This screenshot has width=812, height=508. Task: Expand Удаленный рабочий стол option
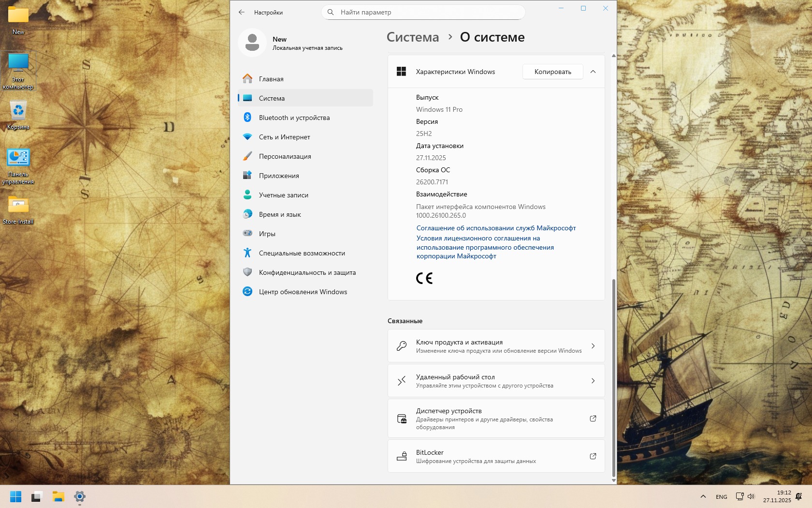(496, 381)
